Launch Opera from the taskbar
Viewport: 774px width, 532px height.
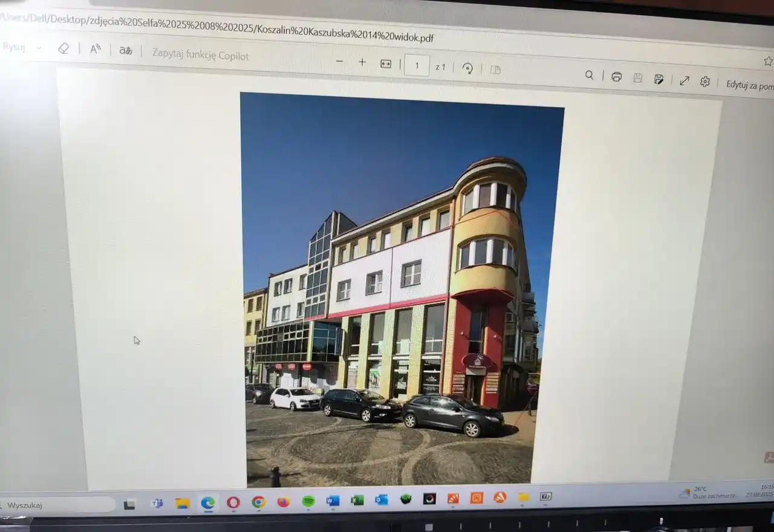pos(233,502)
